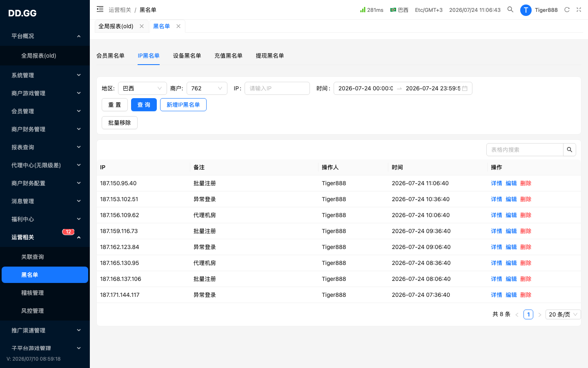This screenshot has width=588, height=368.
Task: Click the Etc/GMT+3 timezone label
Action: [429, 10]
